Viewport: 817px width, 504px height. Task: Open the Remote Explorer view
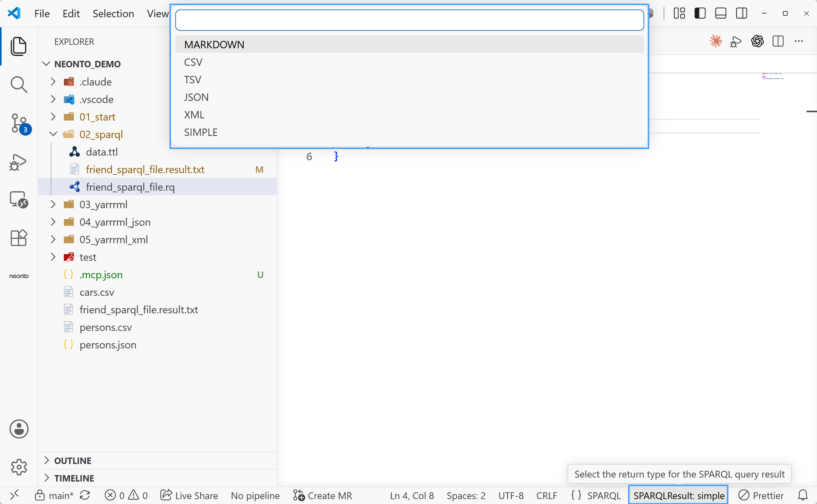pyautogui.click(x=19, y=200)
